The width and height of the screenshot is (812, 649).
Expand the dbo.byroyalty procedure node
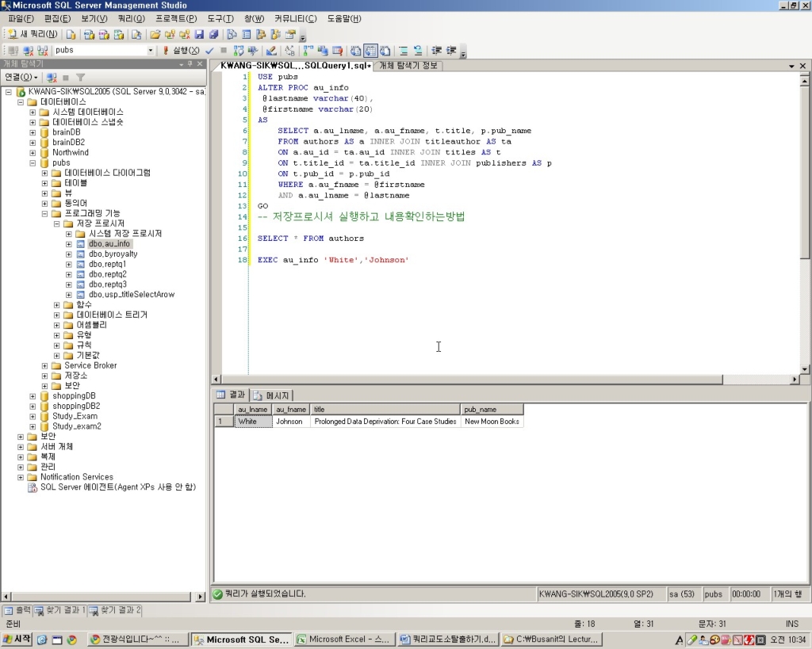pos(69,254)
